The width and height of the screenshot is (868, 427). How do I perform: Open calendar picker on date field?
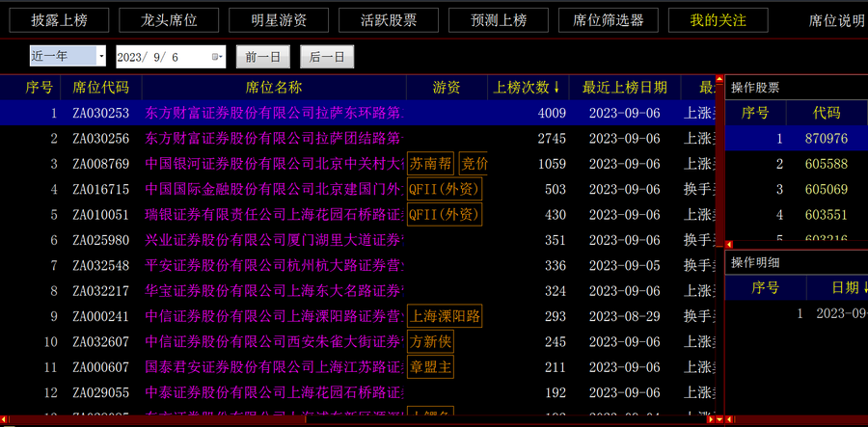(x=218, y=57)
